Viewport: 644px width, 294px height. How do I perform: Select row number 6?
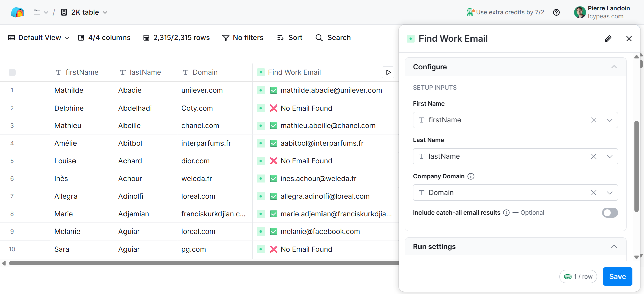pos(12,179)
